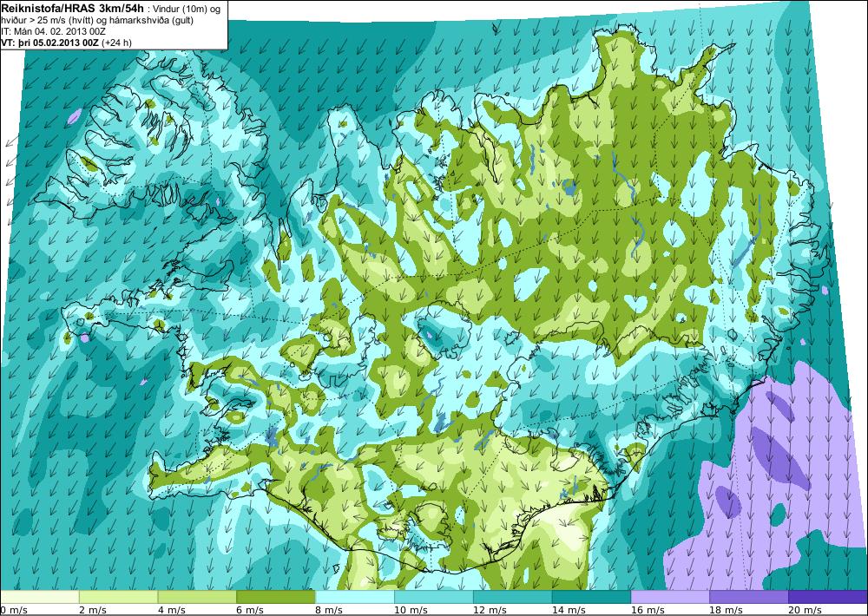Click the "(+24 h)" forecast offset text

pos(117,43)
